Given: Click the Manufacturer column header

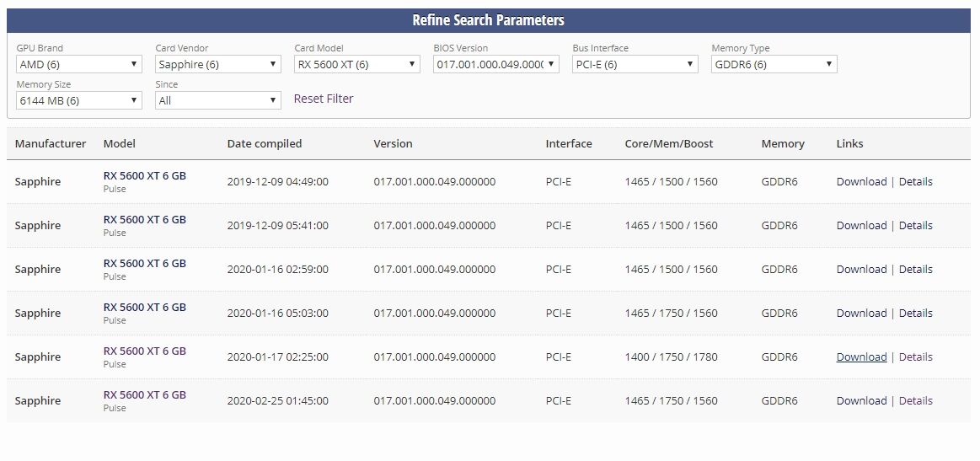Looking at the screenshot, I should point(51,143).
